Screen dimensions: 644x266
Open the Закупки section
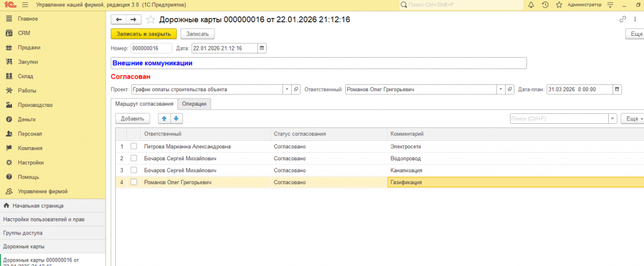53,62
